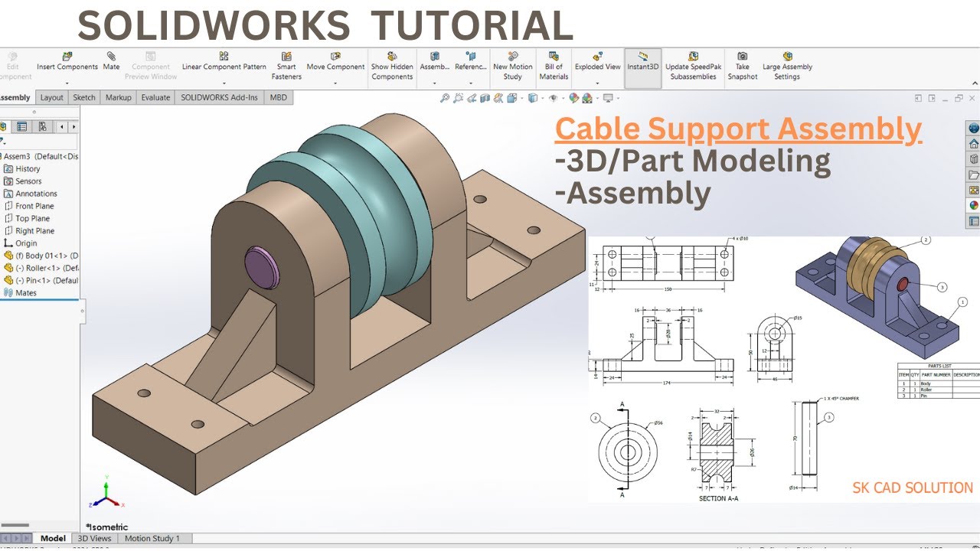Click Zoom to Fit magnifier icon

pos(445,98)
